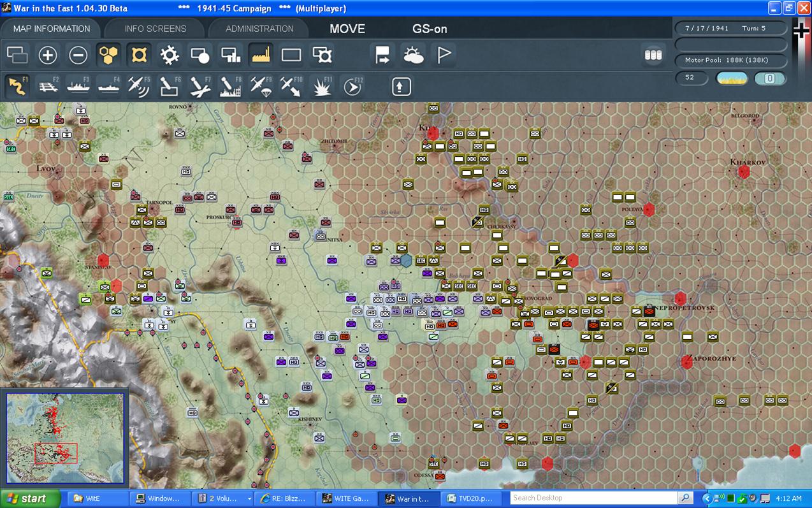Click the rectangle with bar chart icon
The image size is (812, 508).
[x=231, y=55]
